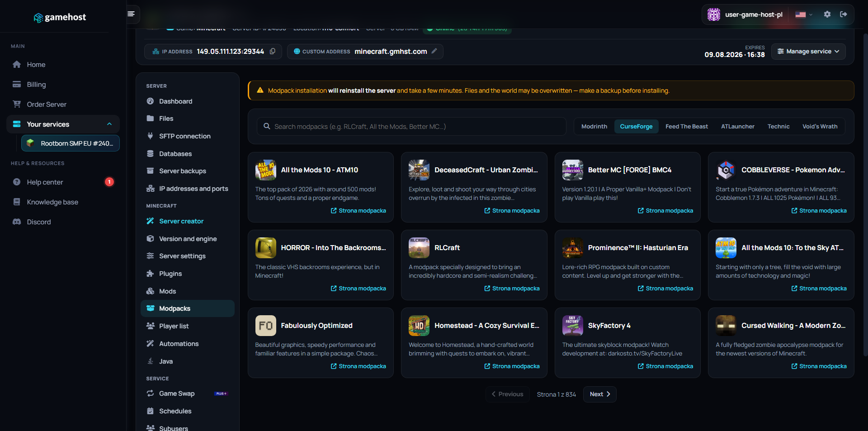Click the sidebar collapse hamburger icon
This screenshot has height=431, width=868.
point(131,14)
